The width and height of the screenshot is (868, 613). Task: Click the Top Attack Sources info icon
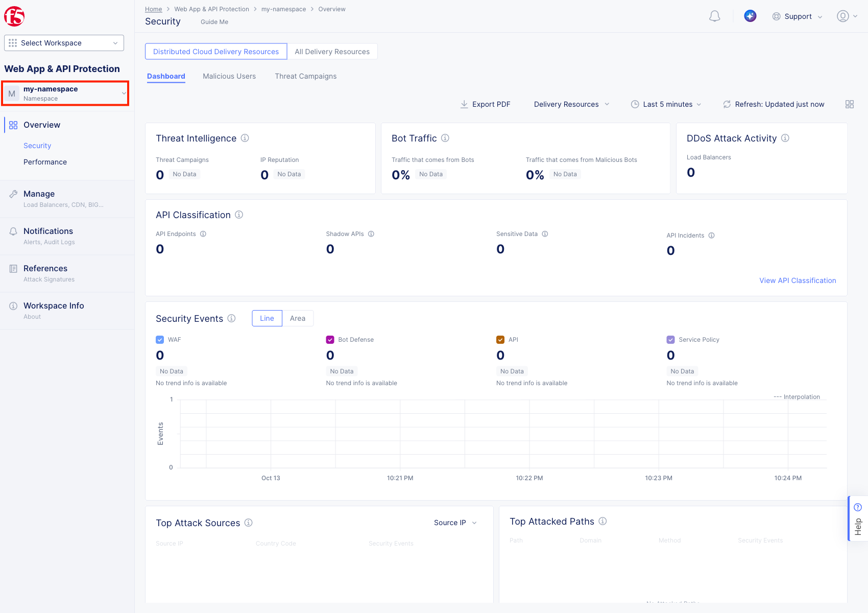(249, 523)
